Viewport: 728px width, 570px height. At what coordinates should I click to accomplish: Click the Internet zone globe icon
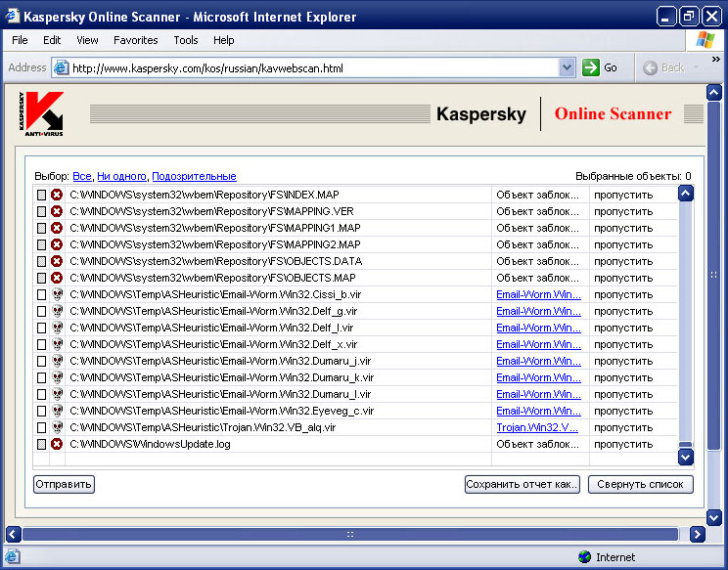coord(584,556)
